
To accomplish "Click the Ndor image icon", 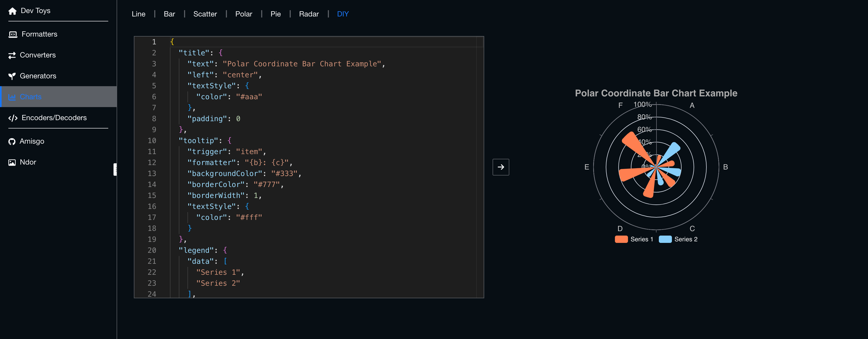I will tap(12, 162).
